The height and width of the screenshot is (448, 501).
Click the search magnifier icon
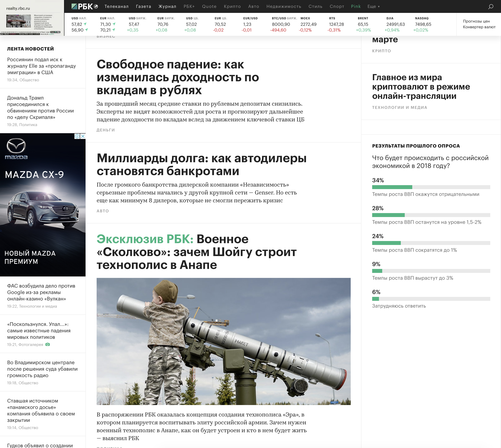pyautogui.click(x=490, y=7)
